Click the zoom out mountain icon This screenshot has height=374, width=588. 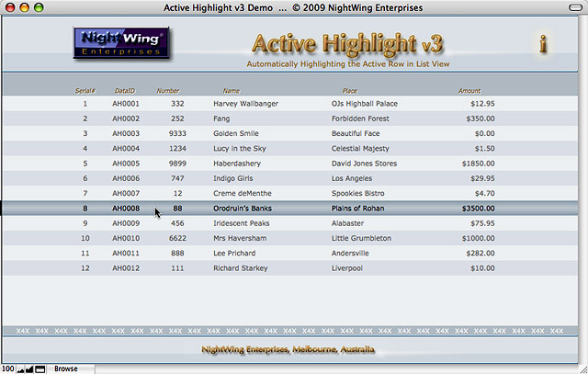point(20,369)
